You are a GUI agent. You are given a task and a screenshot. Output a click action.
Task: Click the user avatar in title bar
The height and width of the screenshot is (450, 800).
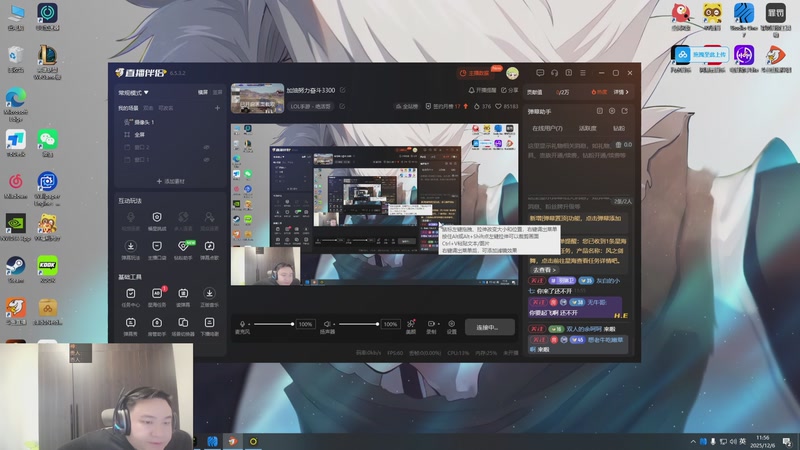tap(512, 73)
